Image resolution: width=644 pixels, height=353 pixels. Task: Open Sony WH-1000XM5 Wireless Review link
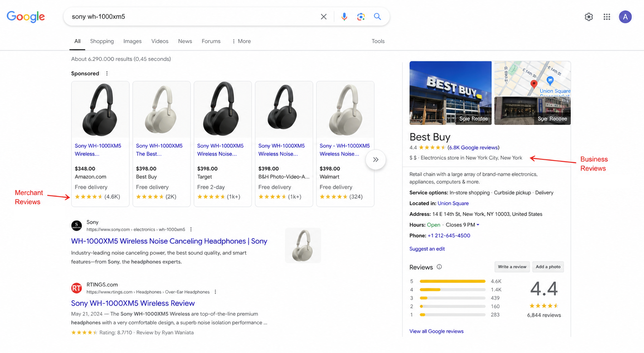(x=133, y=303)
